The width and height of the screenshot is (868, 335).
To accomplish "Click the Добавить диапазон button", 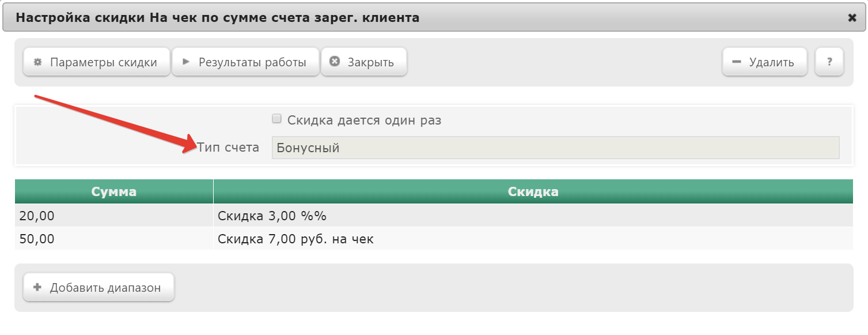I will point(98,287).
